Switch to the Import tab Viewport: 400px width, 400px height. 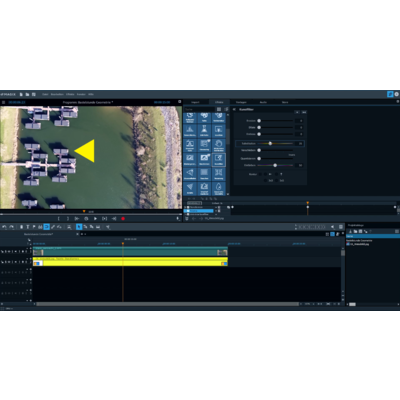click(195, 102)
